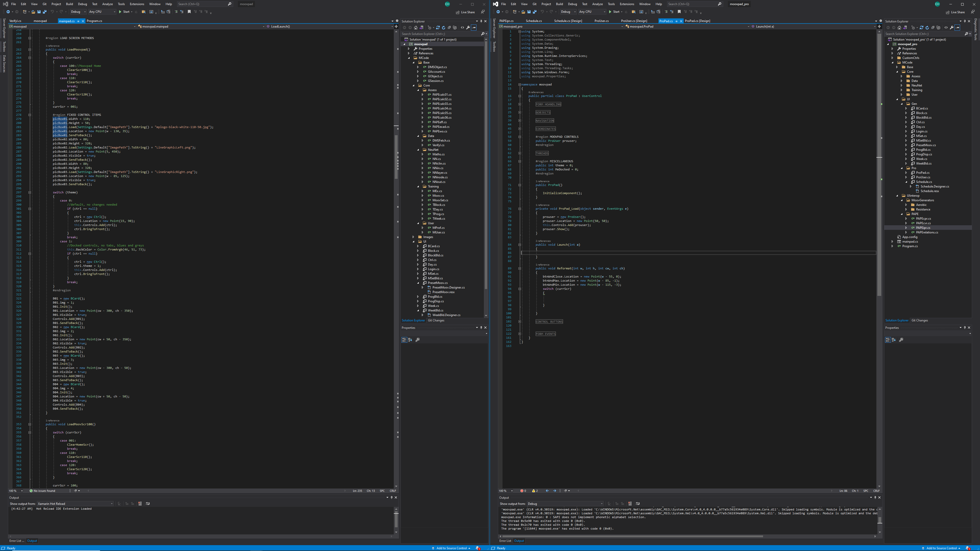Click Undo icon in left moovpad window
The width and height of the screenshot is (980, 551).
click(x=52, y=12)
